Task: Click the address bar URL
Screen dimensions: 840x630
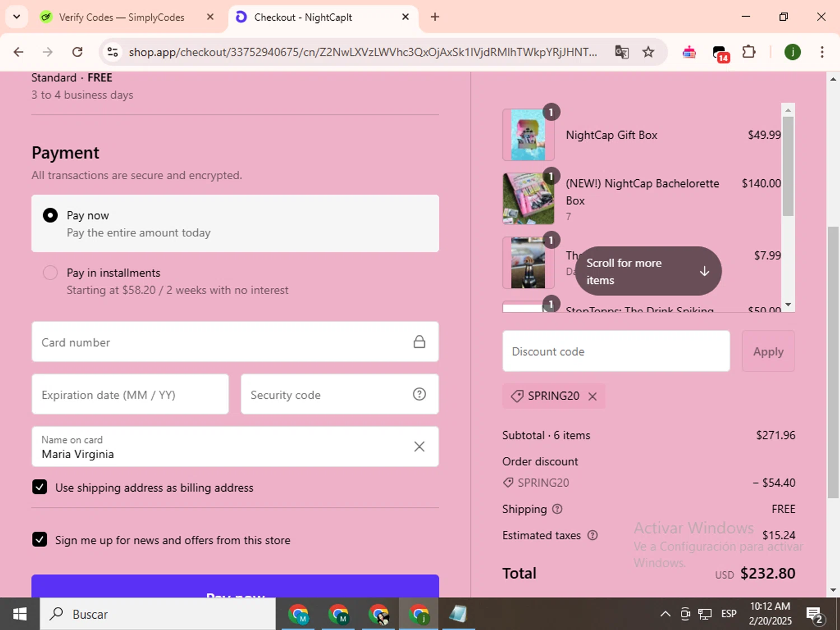Action: 363,52
